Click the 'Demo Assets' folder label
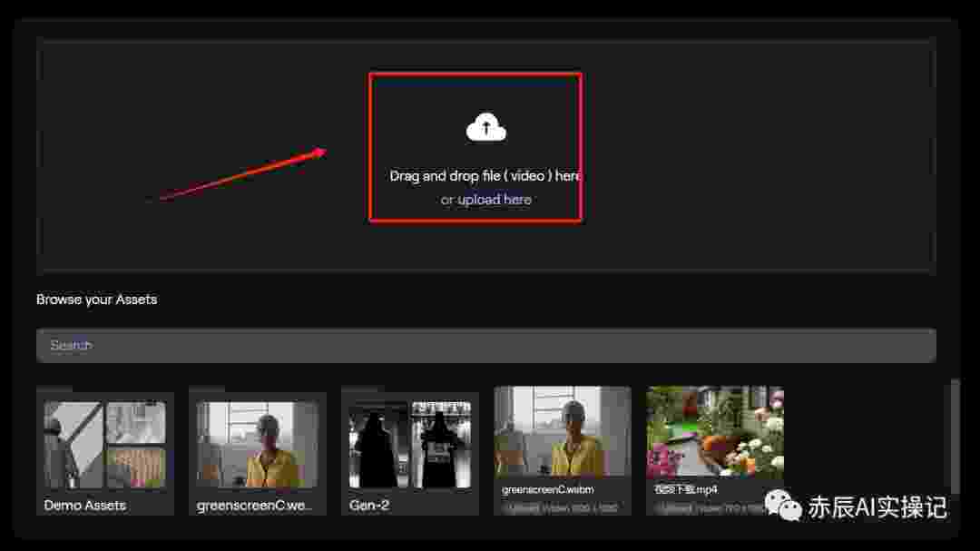Image resolution: width=980 pixels, height=551 pixels. tap(84, 506)
